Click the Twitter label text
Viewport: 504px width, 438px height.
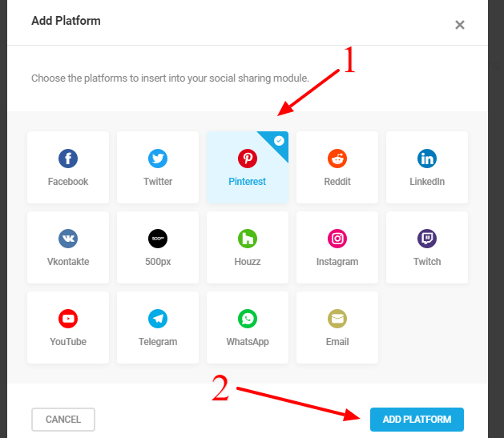point(158,182)
